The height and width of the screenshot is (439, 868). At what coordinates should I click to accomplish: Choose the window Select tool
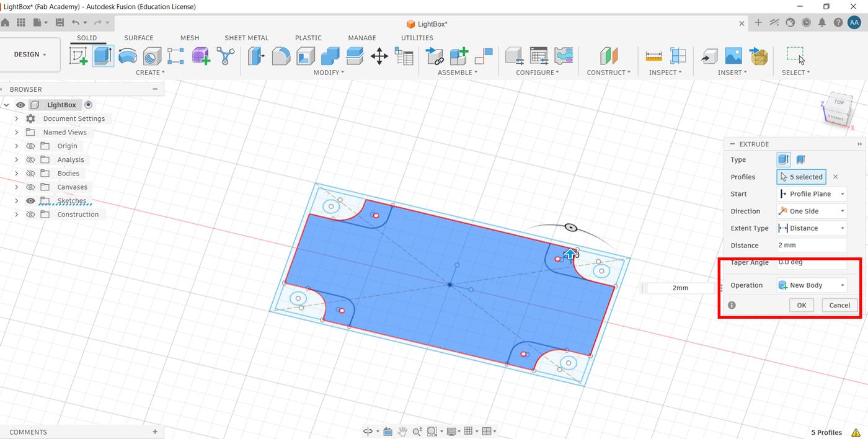point(795,56)
